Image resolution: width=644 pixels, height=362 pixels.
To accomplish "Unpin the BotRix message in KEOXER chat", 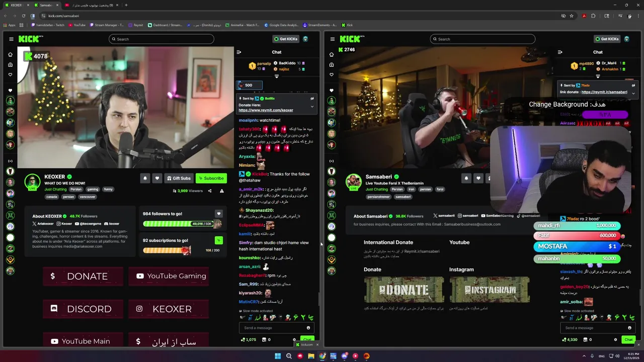I will pos(312,99).
